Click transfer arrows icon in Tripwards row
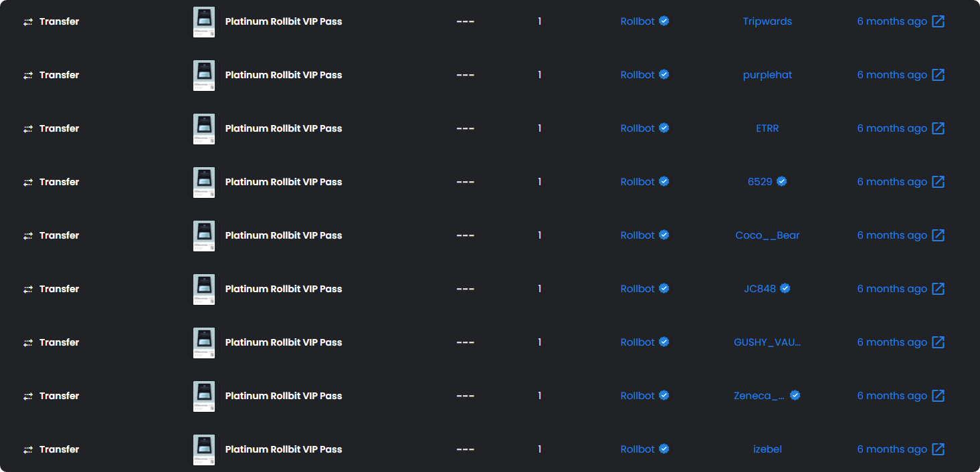980x472 pixels. point(28,22)
